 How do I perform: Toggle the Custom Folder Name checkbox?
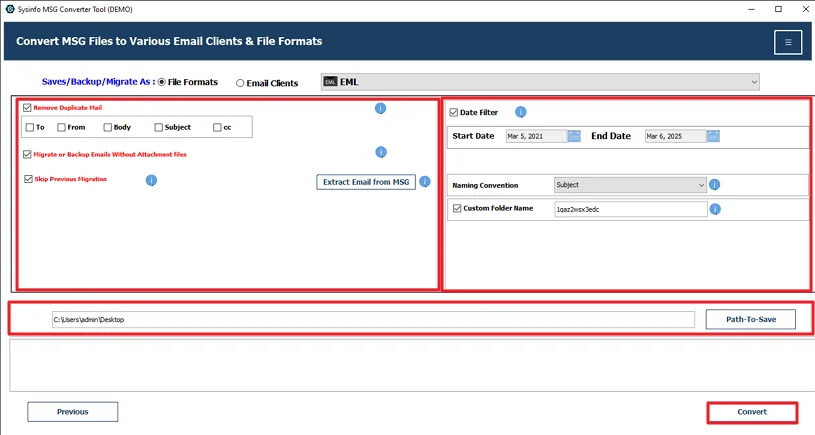pos(457,208)
